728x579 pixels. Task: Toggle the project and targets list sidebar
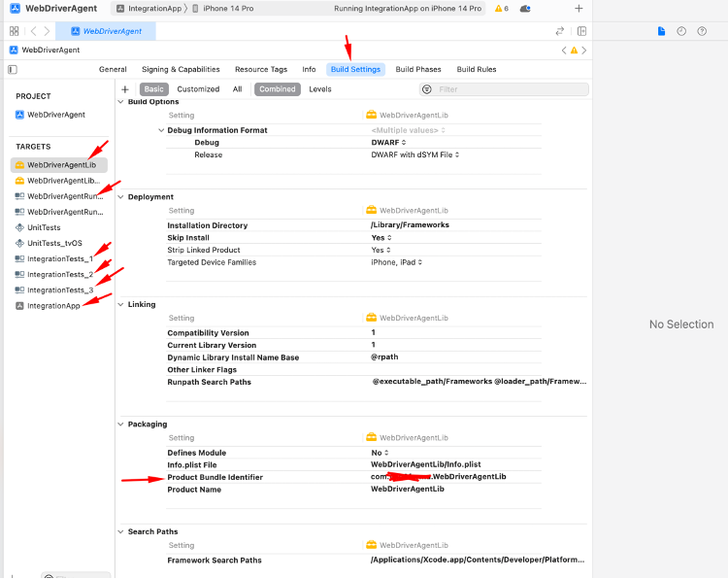click(13, 69)
